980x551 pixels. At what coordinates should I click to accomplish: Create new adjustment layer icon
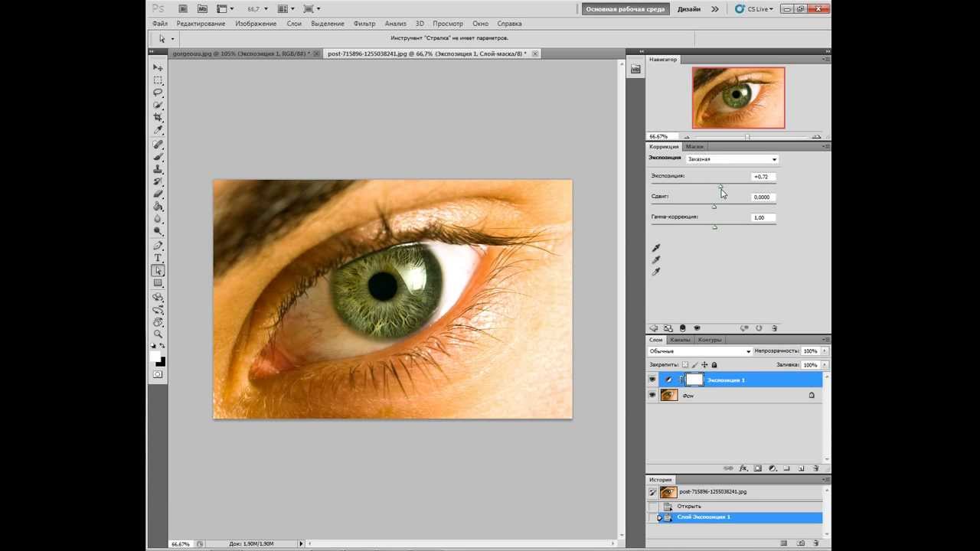[773, 468]
